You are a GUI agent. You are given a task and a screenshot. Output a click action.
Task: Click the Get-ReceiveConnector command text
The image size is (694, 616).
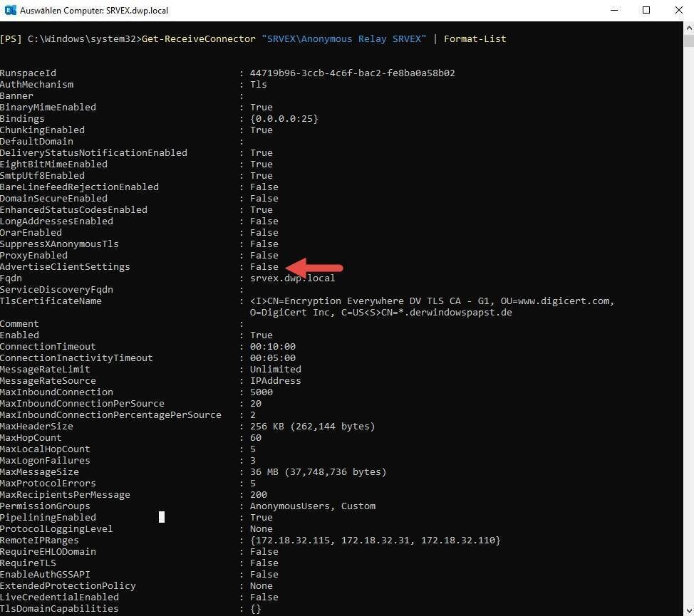197,38
